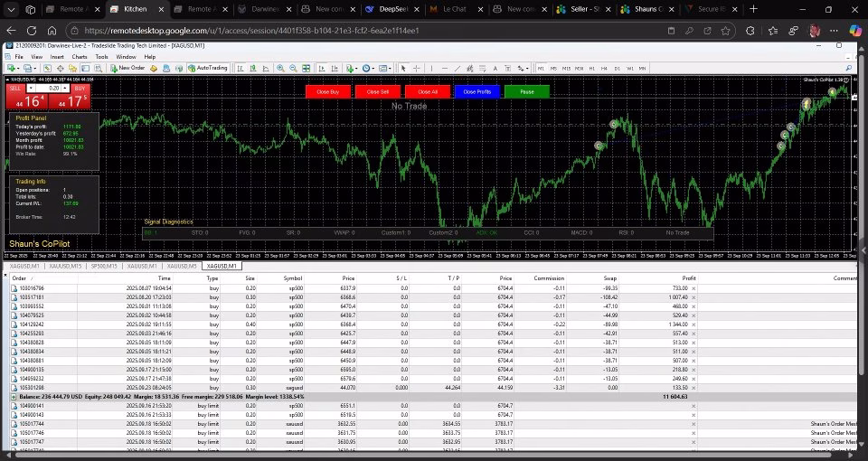The image size is (868, 461).
Task: Open Market Watch toolbar icon
Action: pyautogui.click(x=48, y=68)
